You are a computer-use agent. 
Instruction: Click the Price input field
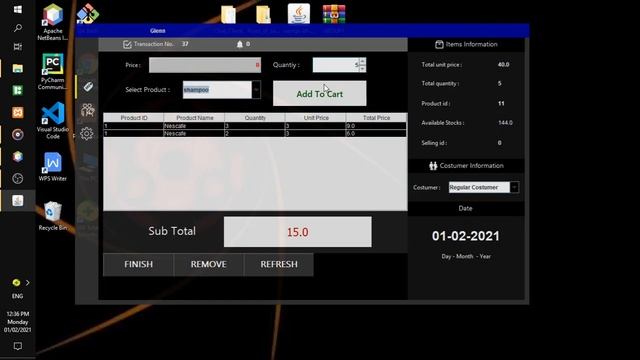point(205,65)
